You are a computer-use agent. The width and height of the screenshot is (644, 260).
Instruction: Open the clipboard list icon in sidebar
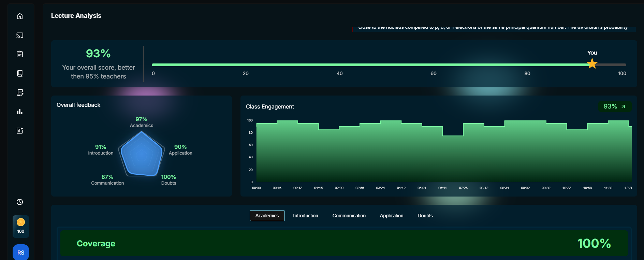20,54
